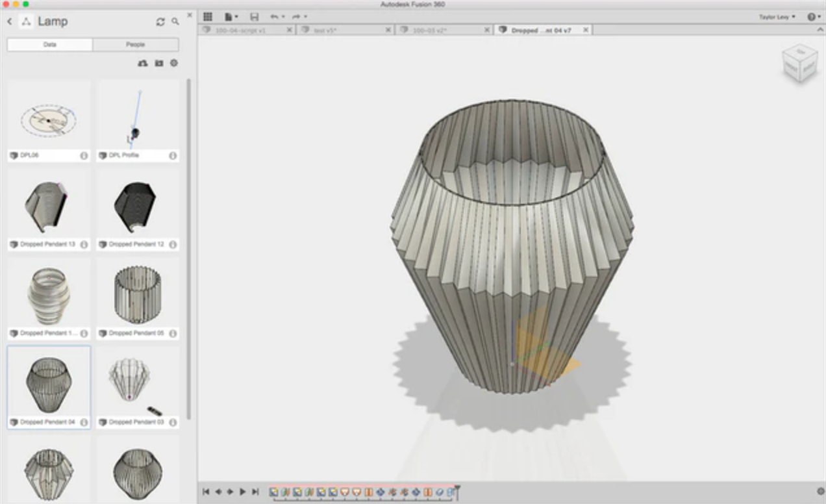Click the Redo arrow icon
The height and width of the screenshot is (504, 826).
tap(297, 17)
